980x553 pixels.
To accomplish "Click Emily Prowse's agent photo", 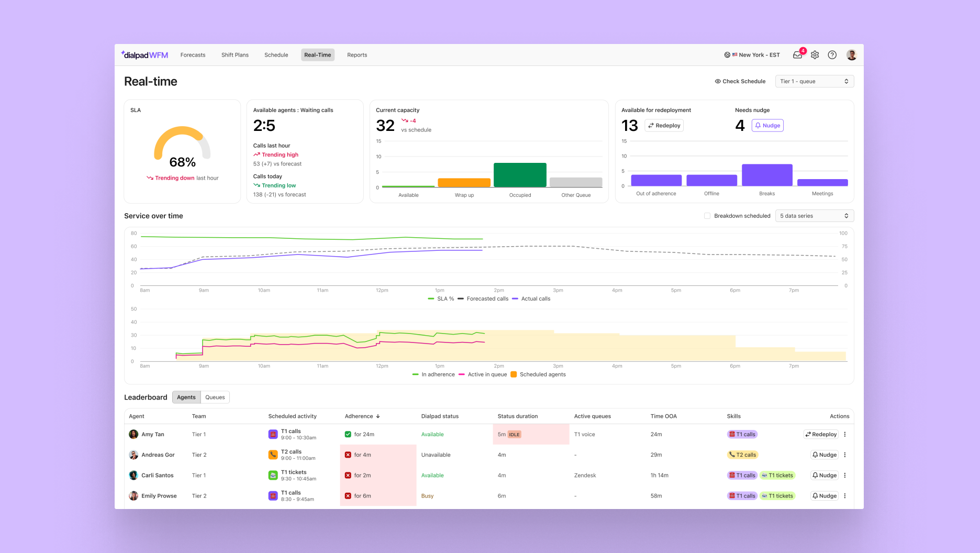I will click(134, 495).
